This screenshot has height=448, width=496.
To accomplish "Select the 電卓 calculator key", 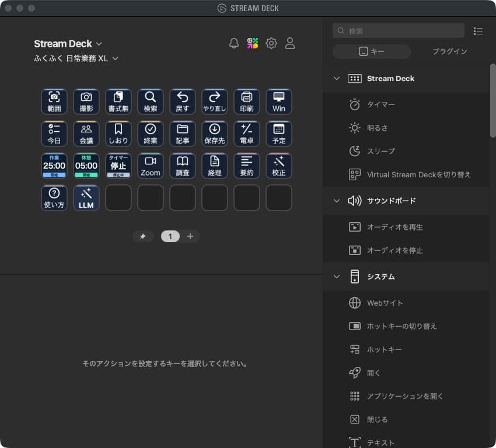I will coord(247,134).
